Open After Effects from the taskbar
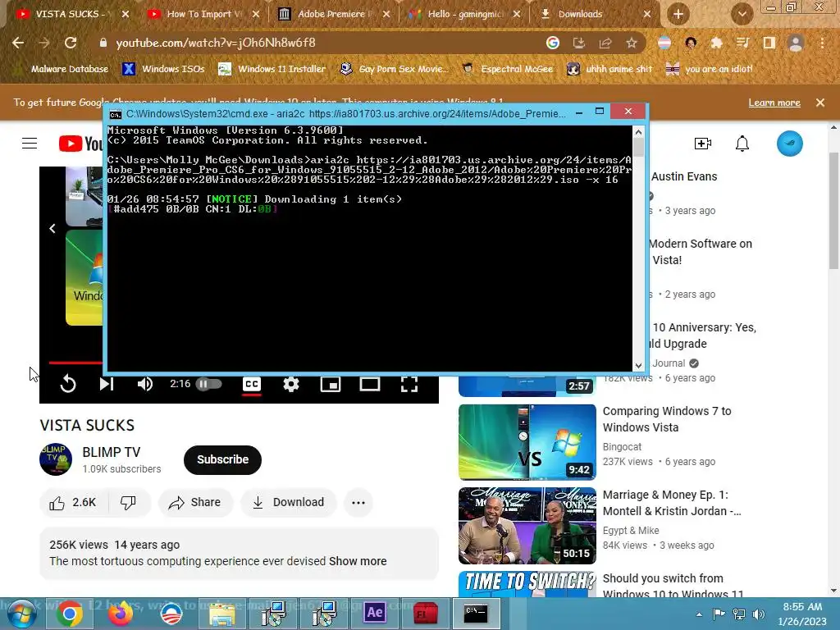 pos(374,613)
